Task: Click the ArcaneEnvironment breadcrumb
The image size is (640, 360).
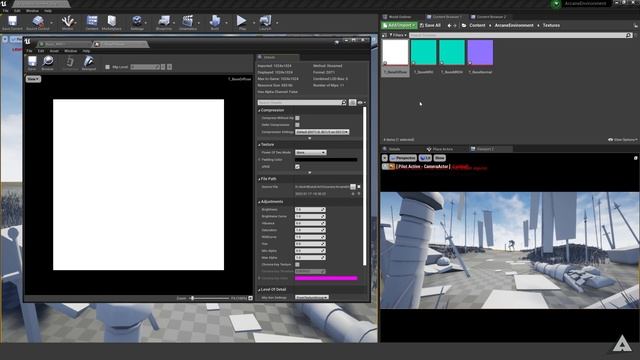Action: tap(514, 25)
